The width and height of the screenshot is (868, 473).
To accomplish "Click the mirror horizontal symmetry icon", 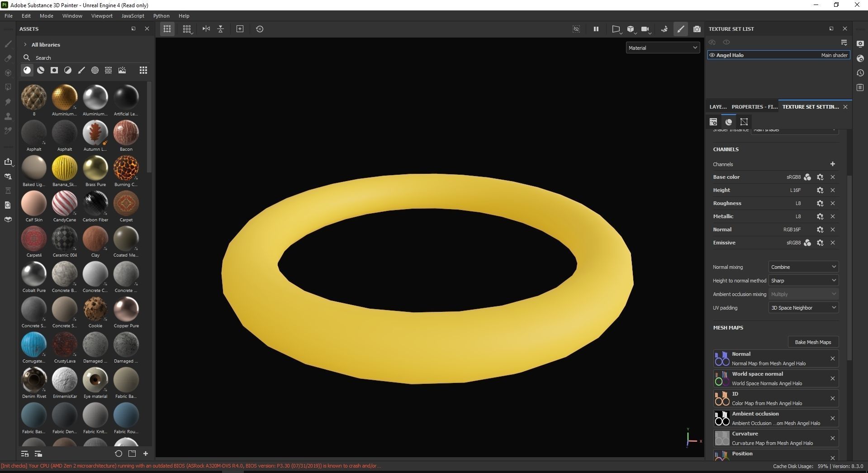I will 206,29.
